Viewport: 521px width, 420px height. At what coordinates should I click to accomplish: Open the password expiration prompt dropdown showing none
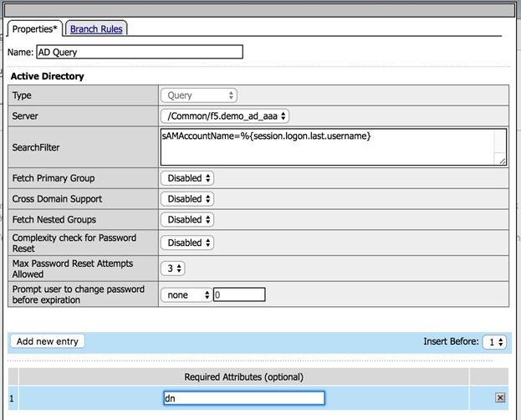[185, 295]
